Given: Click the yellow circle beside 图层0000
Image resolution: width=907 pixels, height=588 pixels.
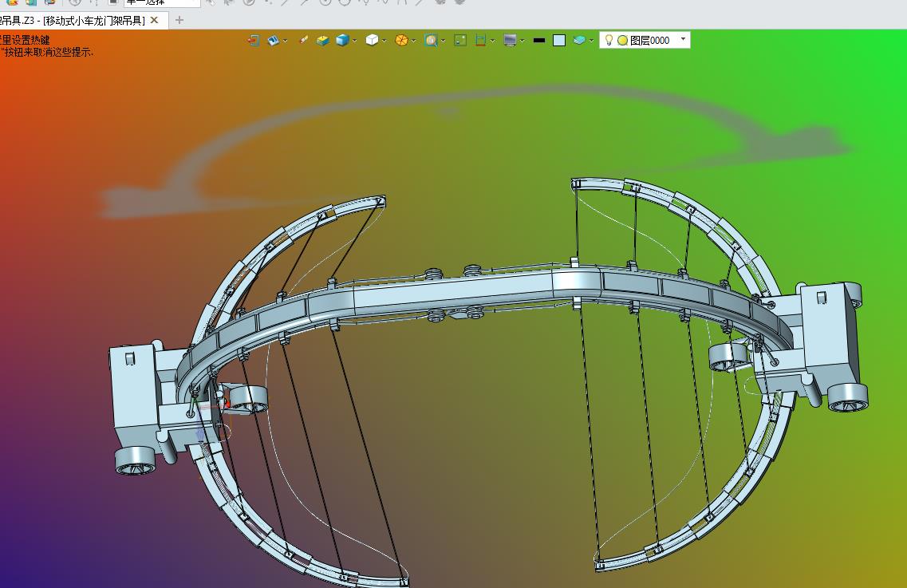Looking at the screenshot, I should [x=623, y=41].
